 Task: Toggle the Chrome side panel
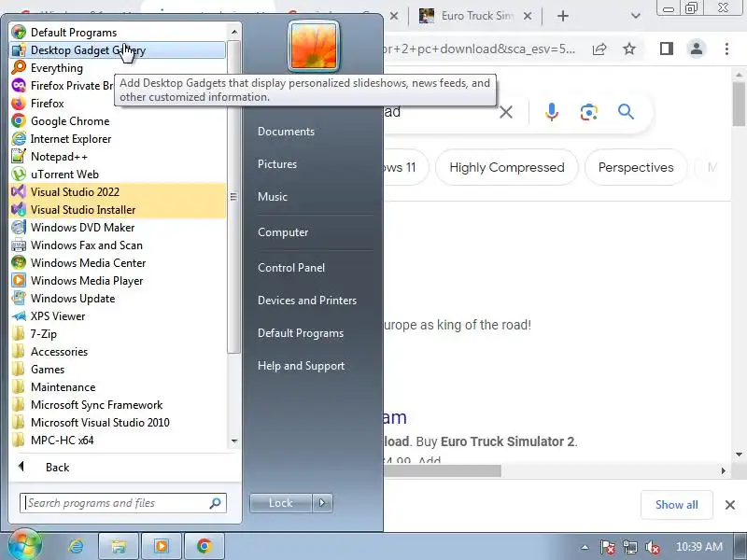point(667,49)
